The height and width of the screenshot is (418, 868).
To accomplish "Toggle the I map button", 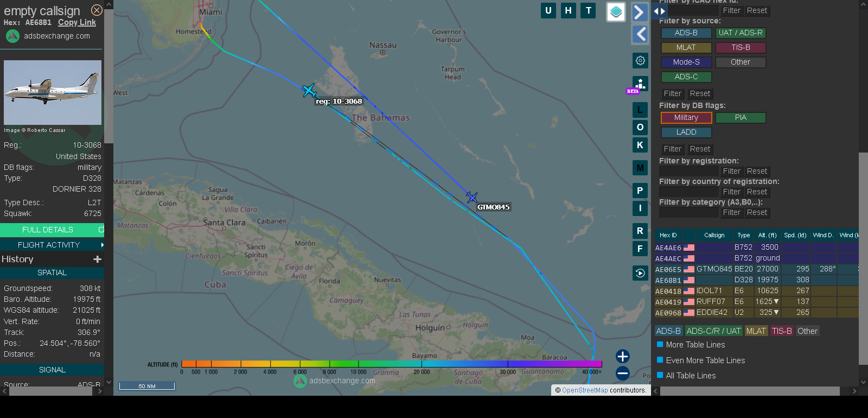I will tap(640, 208).
